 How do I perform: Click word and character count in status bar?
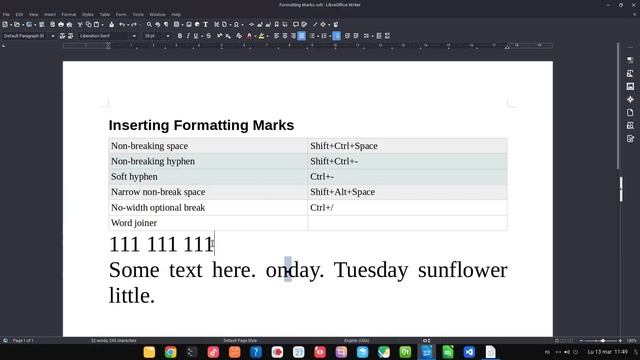point(113,340)
